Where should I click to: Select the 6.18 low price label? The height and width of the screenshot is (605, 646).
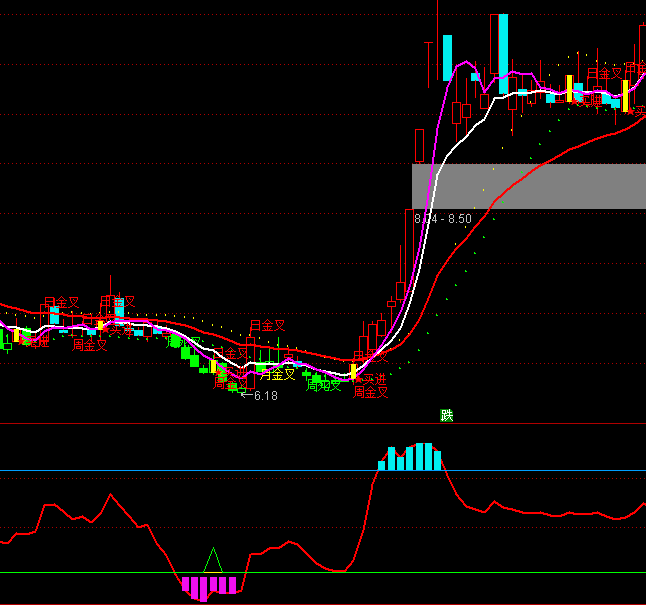pyautogui.click(x=264, y=396)
